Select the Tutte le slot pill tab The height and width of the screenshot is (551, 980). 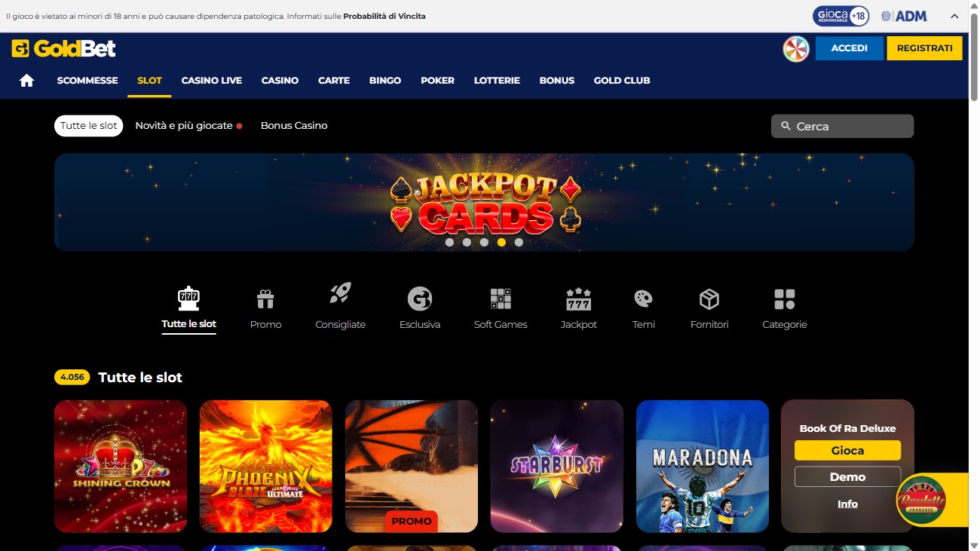89,126
